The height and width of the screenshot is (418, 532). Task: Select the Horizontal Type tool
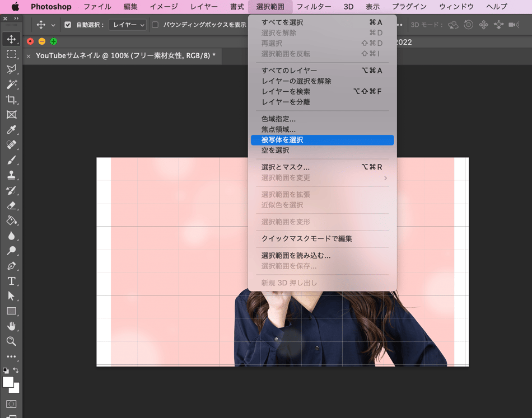point(11,281)
